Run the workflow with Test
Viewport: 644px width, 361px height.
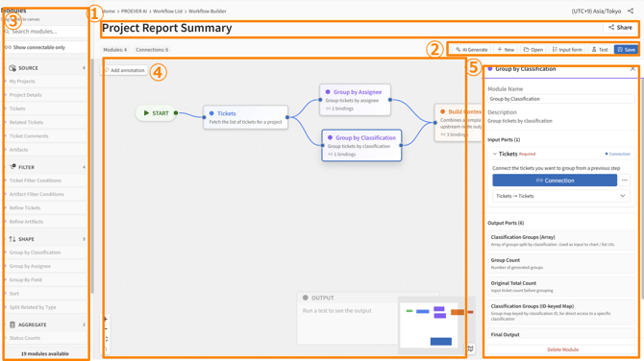pyautogui.click(x=600, y=50)
